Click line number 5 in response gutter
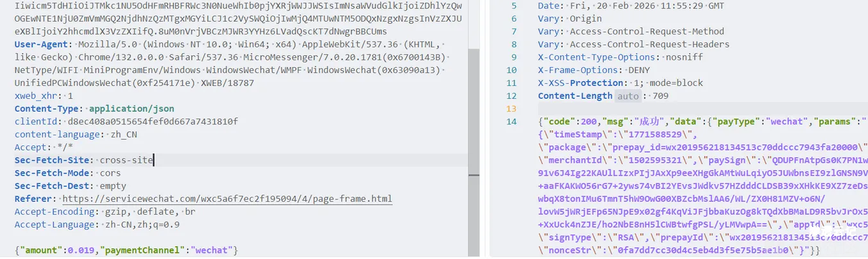The width and height of the screenshot is (868, 259). coord(513,6)
